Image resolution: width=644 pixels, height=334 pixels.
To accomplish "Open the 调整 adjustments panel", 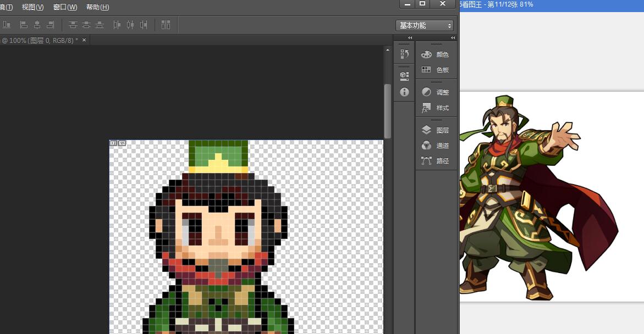I will [x=436, y=92].
